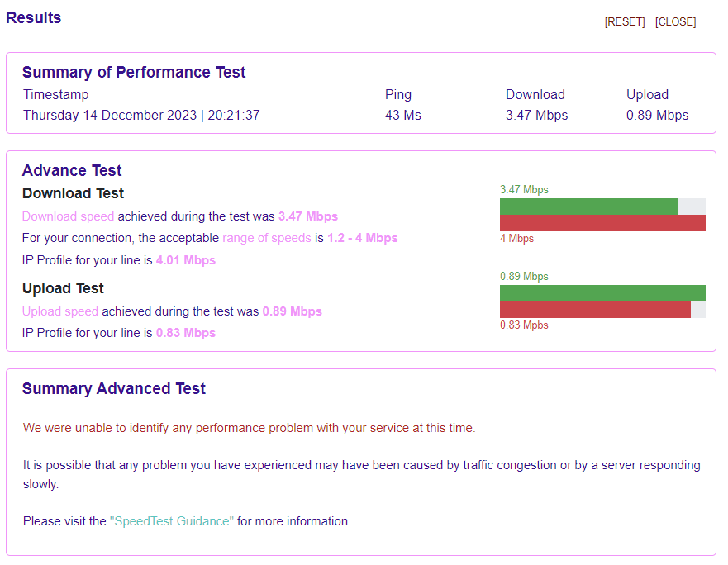Viewport: 728px width, 565px height.
Task: Click the "0.83 Mpbs" label under upload chart
Action: coord(524,325)
